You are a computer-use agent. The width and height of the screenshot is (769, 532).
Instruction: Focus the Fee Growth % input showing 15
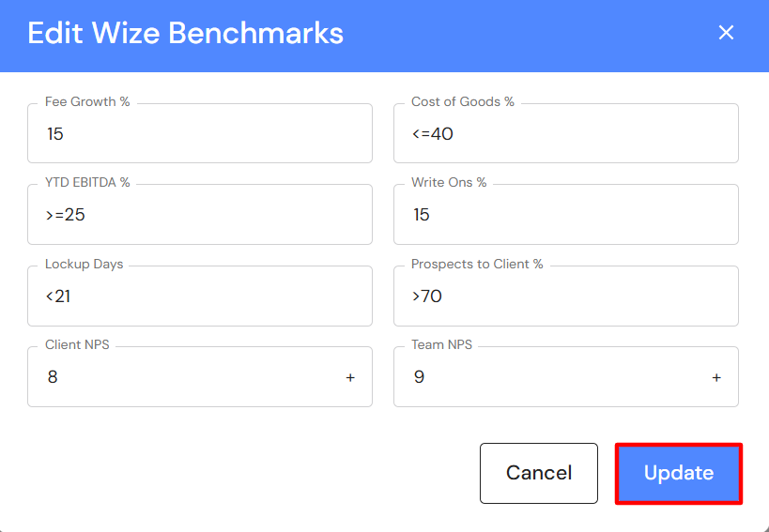tap(199, 134)
